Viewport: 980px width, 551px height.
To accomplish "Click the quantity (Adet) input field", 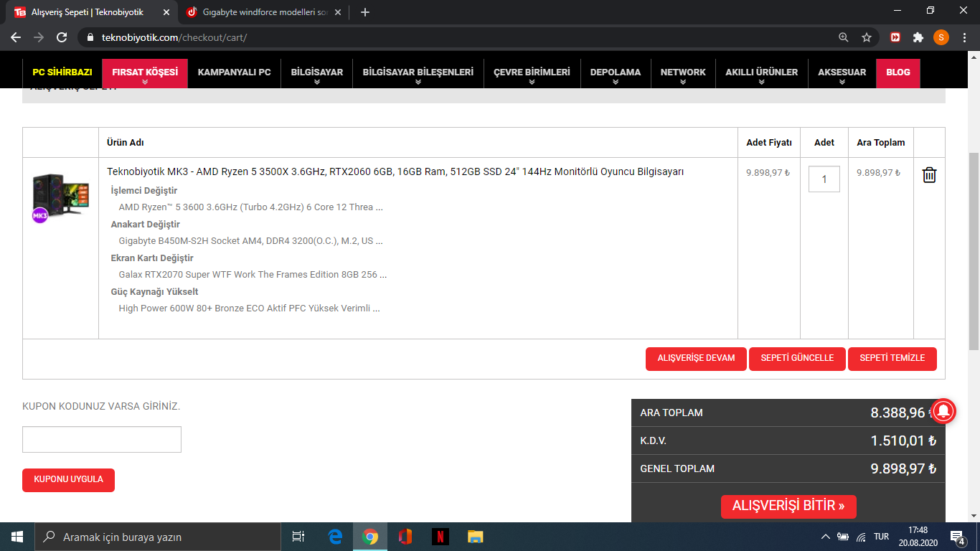I will (824, 179).
